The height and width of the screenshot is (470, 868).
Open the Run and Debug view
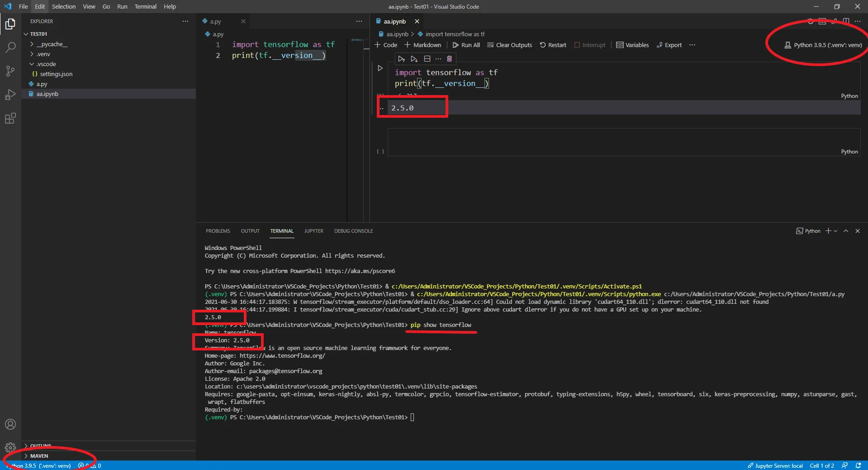tap(10, 95)
